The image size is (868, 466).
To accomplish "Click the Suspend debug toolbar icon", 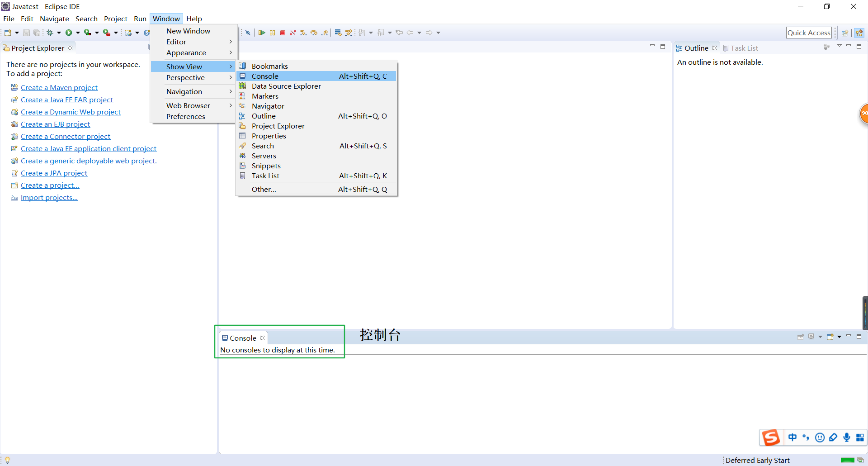I will click(272, 33).
